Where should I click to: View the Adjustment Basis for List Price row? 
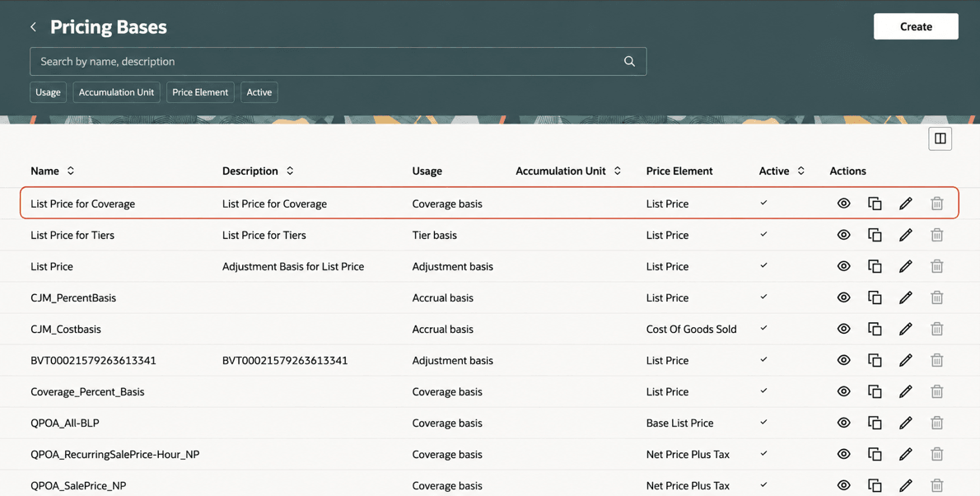[x=844, y=266]
